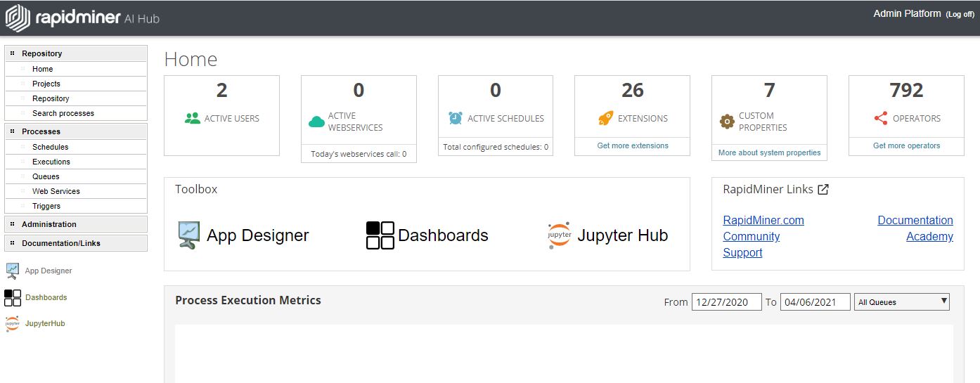Screen dimensions: 980x383
Task: Click the JupyterHub sidebar text link
Action: pyautogui.click(x=45, y=323)
